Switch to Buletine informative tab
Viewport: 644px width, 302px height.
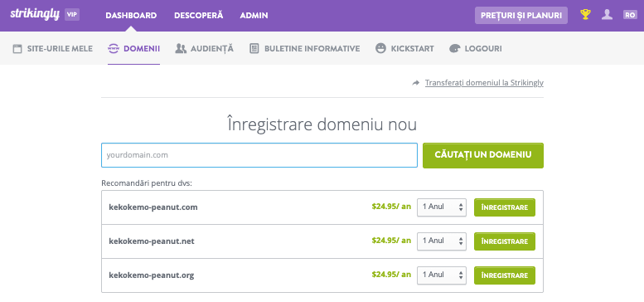click(x=305, y=48)
